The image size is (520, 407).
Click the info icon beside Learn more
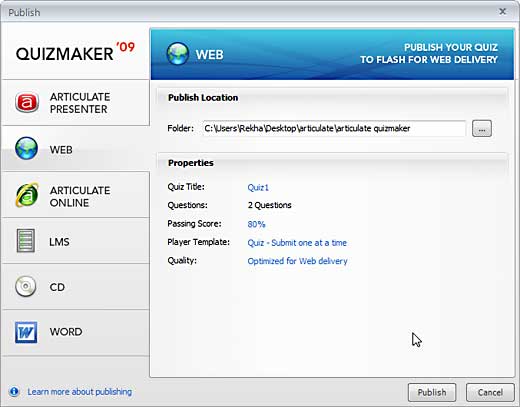pyautogui.click(x=14, y=391)
